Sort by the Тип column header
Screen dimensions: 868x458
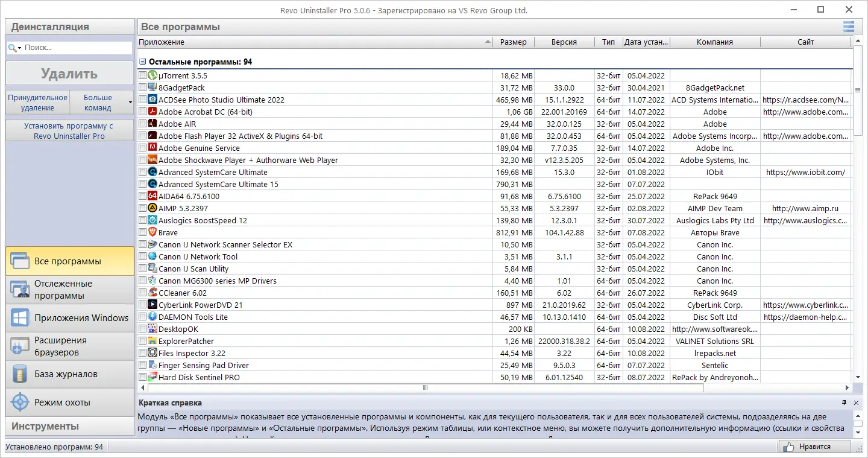click(609, 42)
